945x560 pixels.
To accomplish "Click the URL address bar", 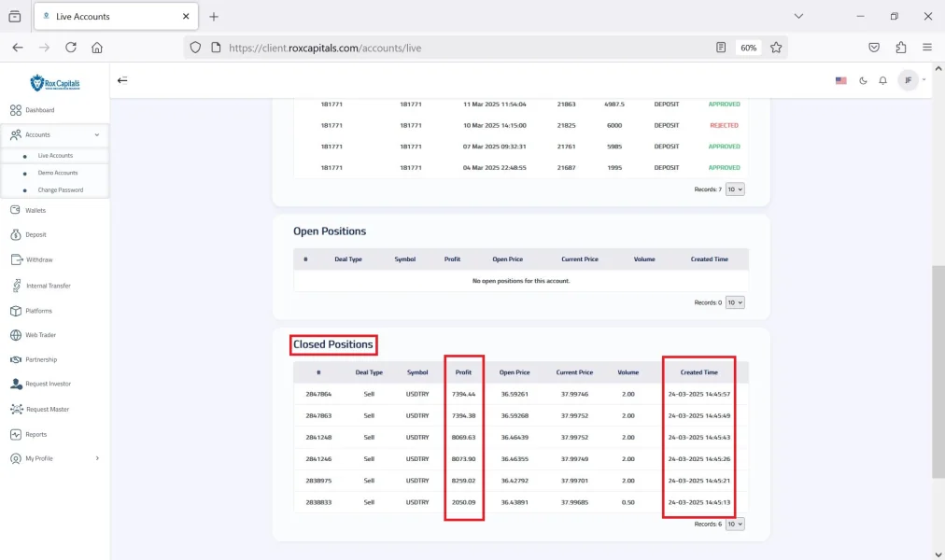I will coord(467,48).
